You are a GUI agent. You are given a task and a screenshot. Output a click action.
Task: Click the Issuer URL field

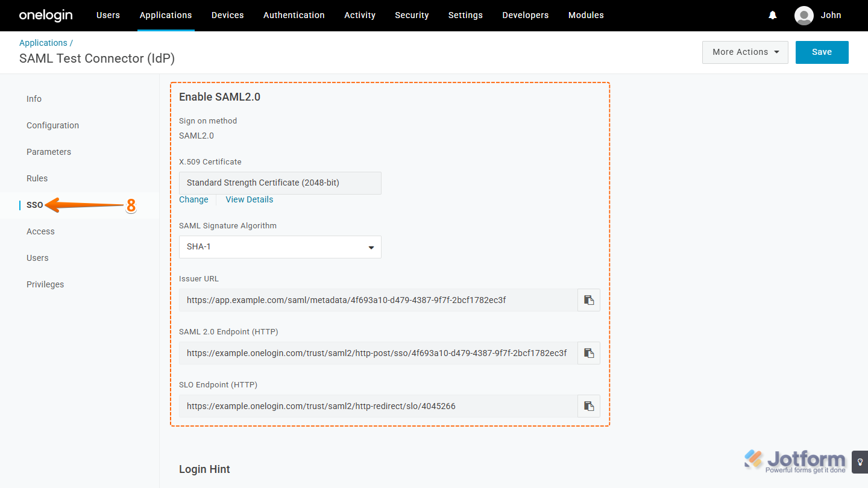pos(379,300)
